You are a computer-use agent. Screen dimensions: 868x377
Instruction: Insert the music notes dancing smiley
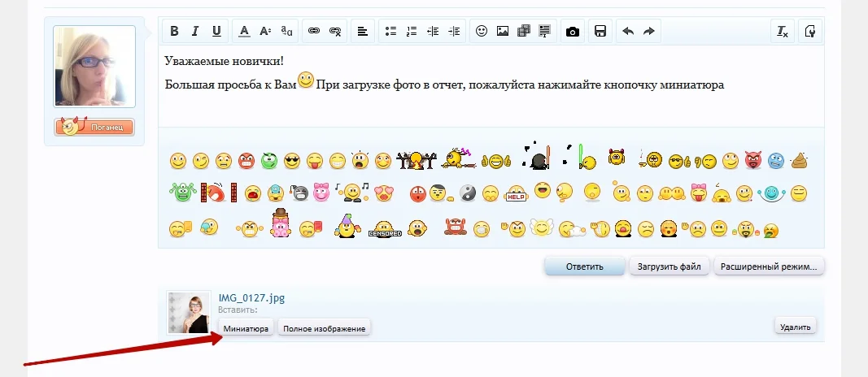click(352, 193)
